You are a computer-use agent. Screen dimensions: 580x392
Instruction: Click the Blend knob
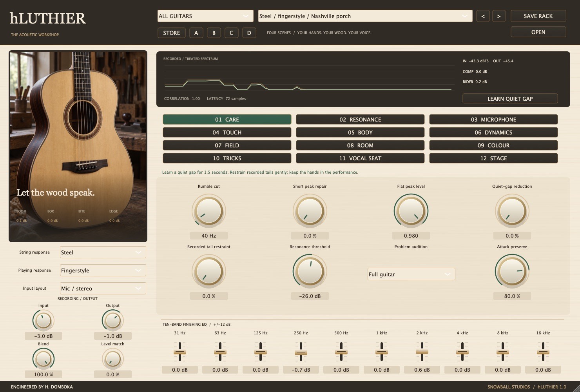pos(43,359)
